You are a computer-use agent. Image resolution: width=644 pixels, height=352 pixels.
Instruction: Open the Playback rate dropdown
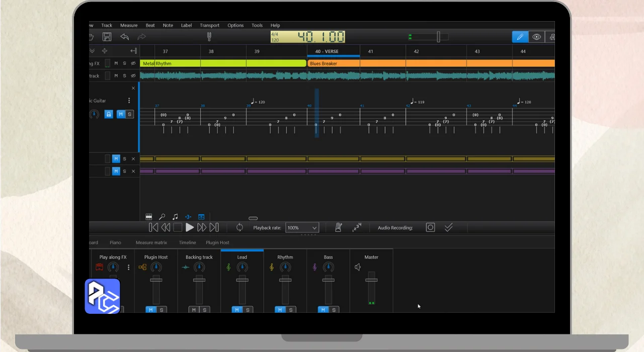coord(302,228)
